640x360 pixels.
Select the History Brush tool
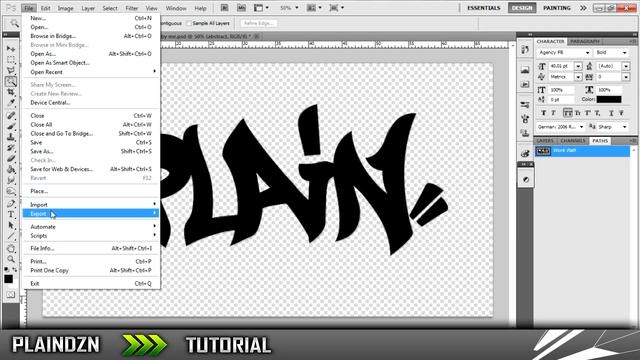click(11, 148)
